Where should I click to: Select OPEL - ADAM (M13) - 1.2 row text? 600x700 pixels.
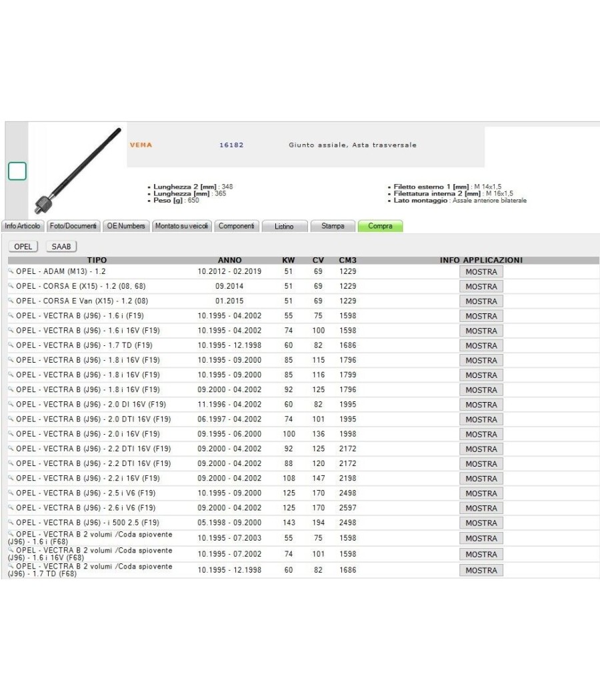coord(61,271)
